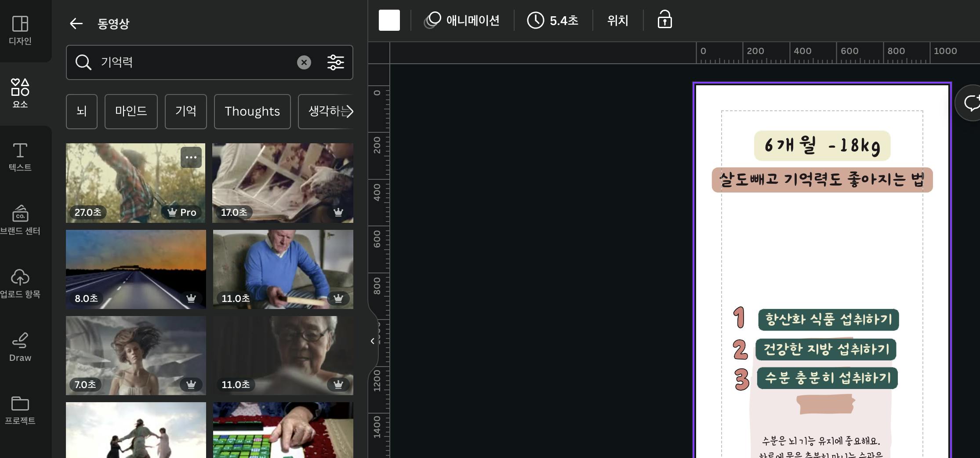Add the 17.0초 photo album video

[283, 183]
